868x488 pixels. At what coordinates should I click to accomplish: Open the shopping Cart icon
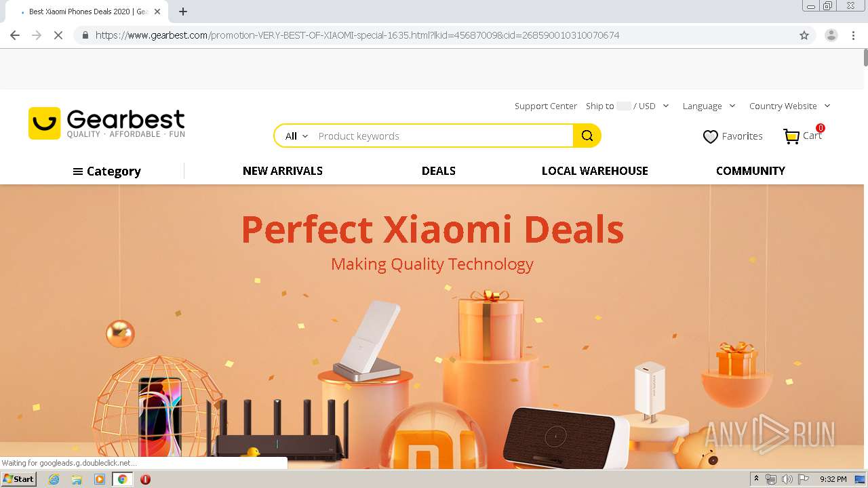[791, 136]
